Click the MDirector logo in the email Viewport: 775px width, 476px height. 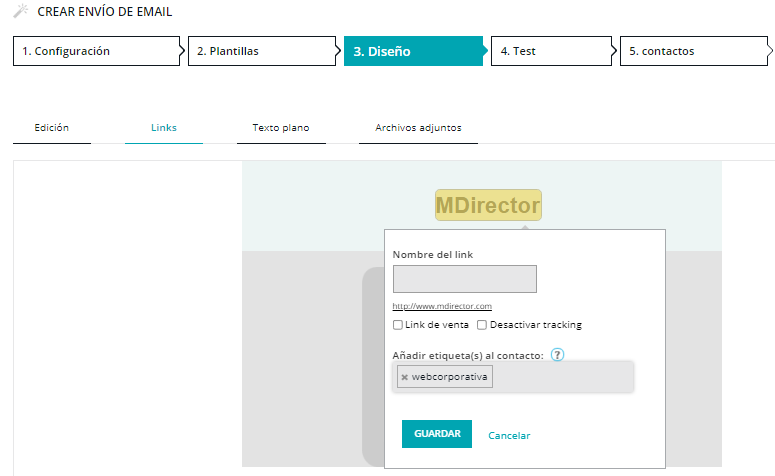click(488, 205)
